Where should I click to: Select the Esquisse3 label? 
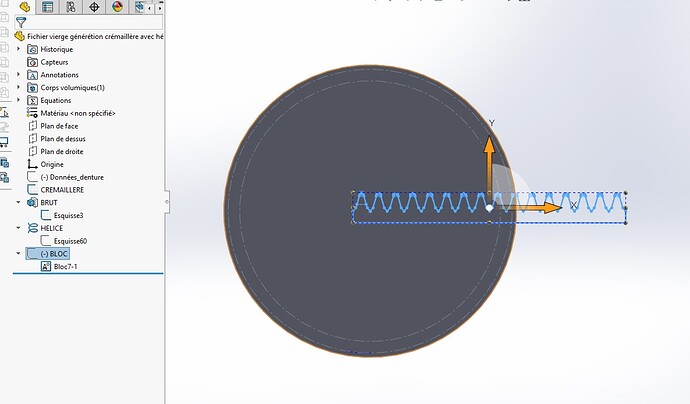(x=69, y=215)
